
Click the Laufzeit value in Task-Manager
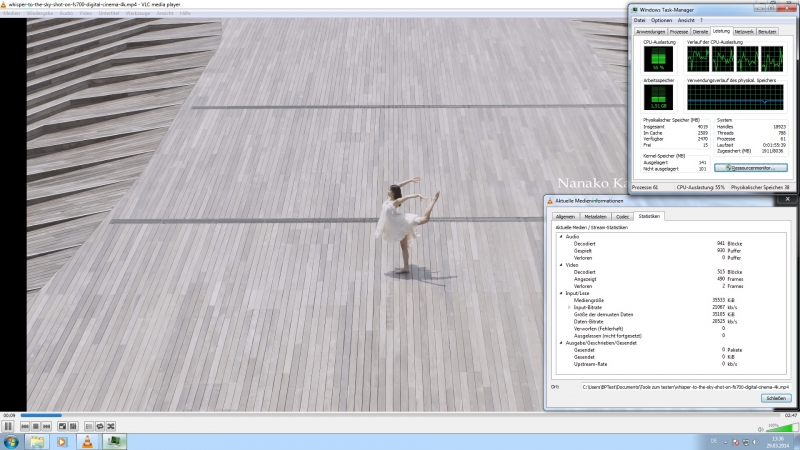pos(774,145)
